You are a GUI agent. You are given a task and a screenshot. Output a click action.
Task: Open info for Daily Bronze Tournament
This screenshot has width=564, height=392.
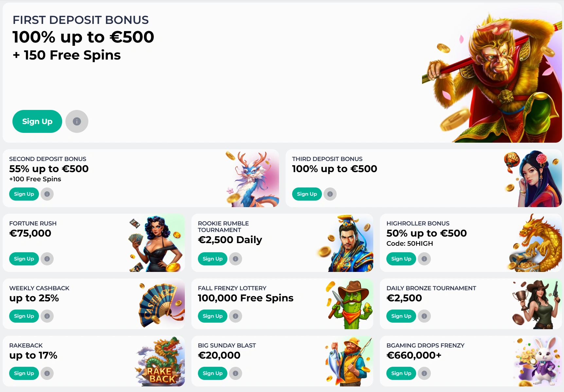[x=424, y=316]
